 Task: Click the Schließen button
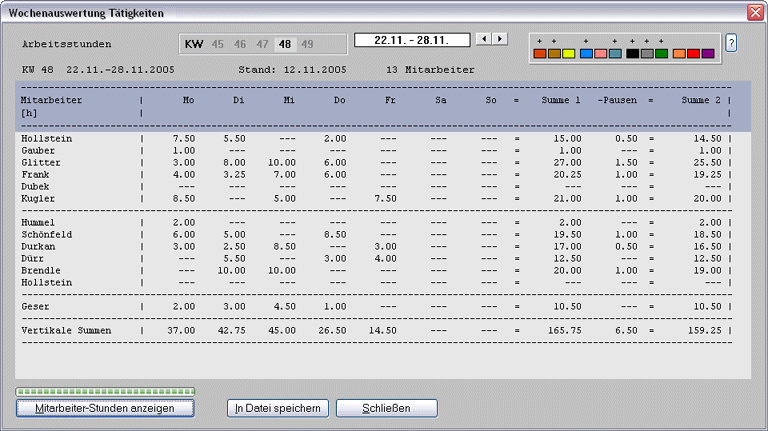click(x=386, y=408)
